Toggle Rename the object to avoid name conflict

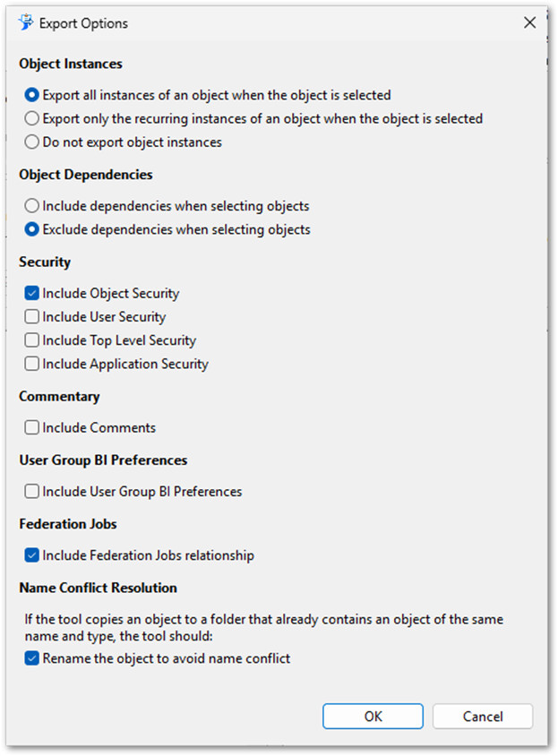tap(33, 658)
